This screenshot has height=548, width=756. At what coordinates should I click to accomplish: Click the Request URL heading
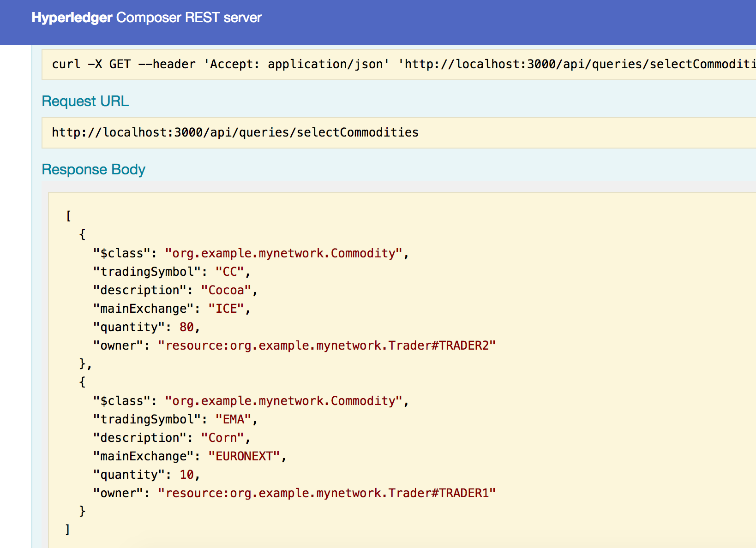[85, 101]
